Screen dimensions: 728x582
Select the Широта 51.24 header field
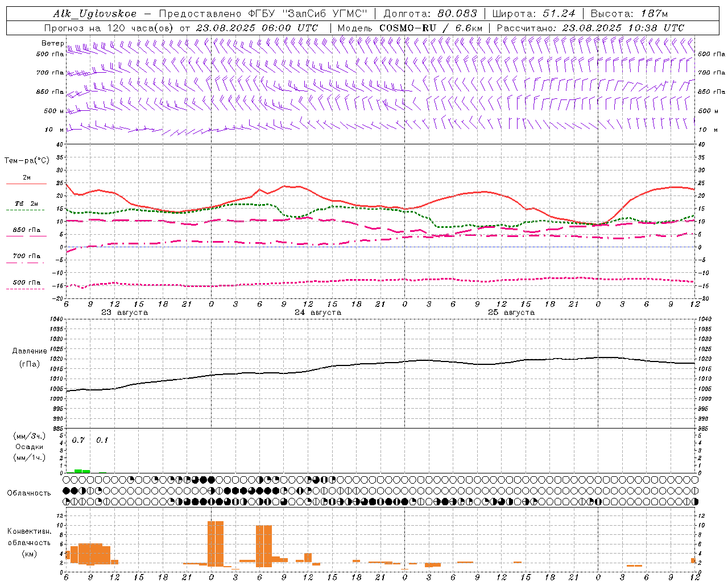click(533, 14)
